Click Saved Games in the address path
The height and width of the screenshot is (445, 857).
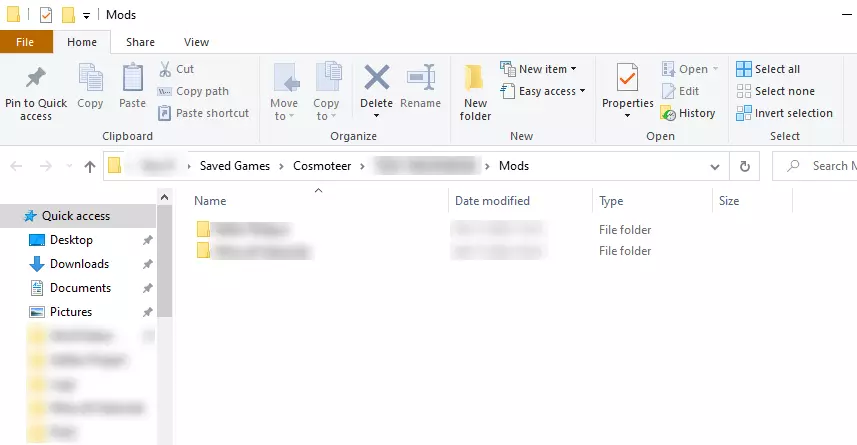[x=234, y=166]
